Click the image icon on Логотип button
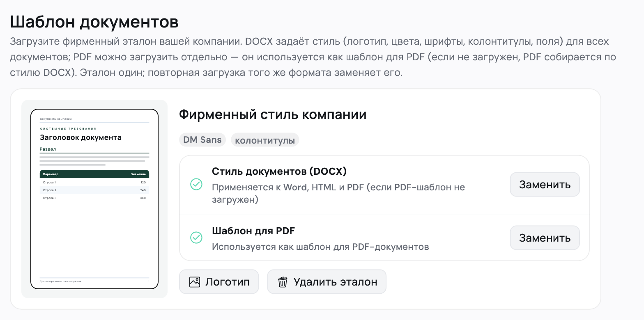Screen dimensions: 644x320 194,282
